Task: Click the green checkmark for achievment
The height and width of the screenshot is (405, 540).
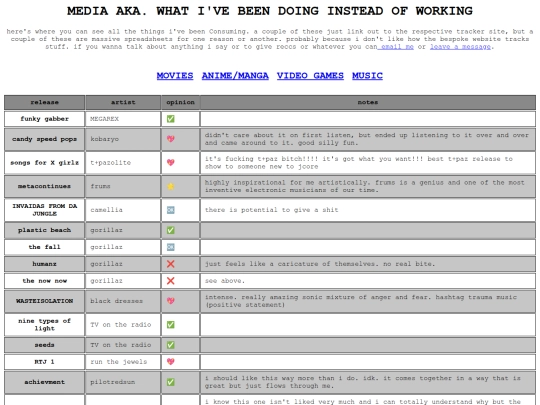Action: 170,382
